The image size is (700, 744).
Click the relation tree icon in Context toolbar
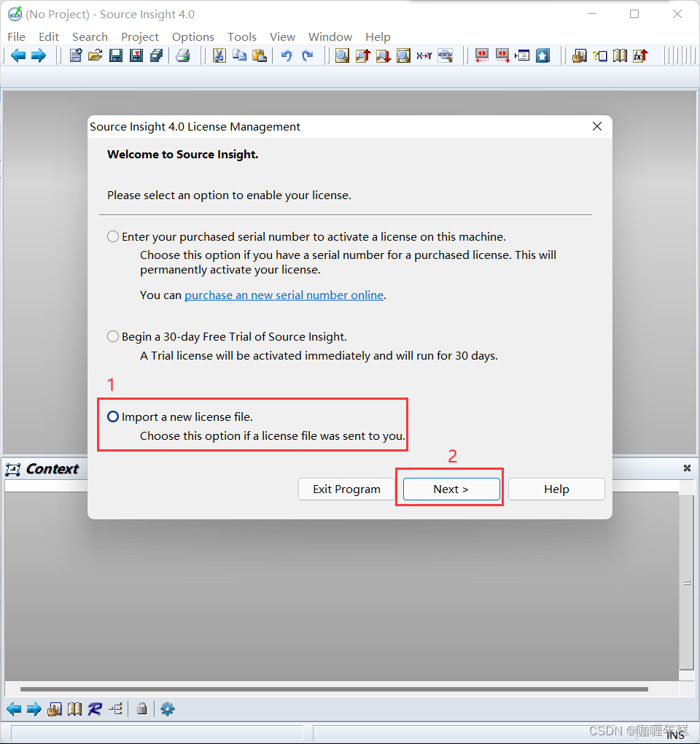tap(116, 709)
